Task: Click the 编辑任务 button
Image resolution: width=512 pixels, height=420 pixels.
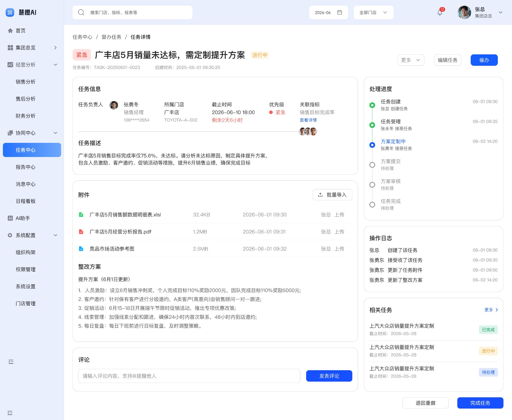Action: tap(447, 60)
